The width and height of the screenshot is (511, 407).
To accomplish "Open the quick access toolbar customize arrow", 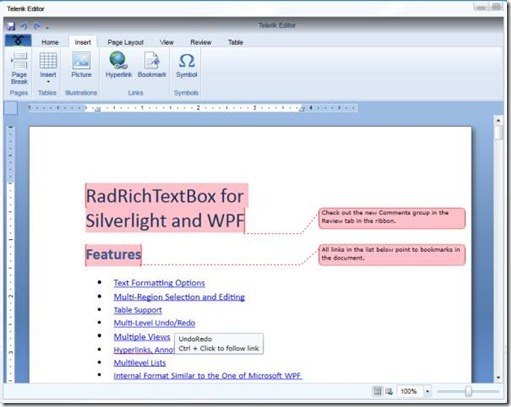I will [47, 28].
